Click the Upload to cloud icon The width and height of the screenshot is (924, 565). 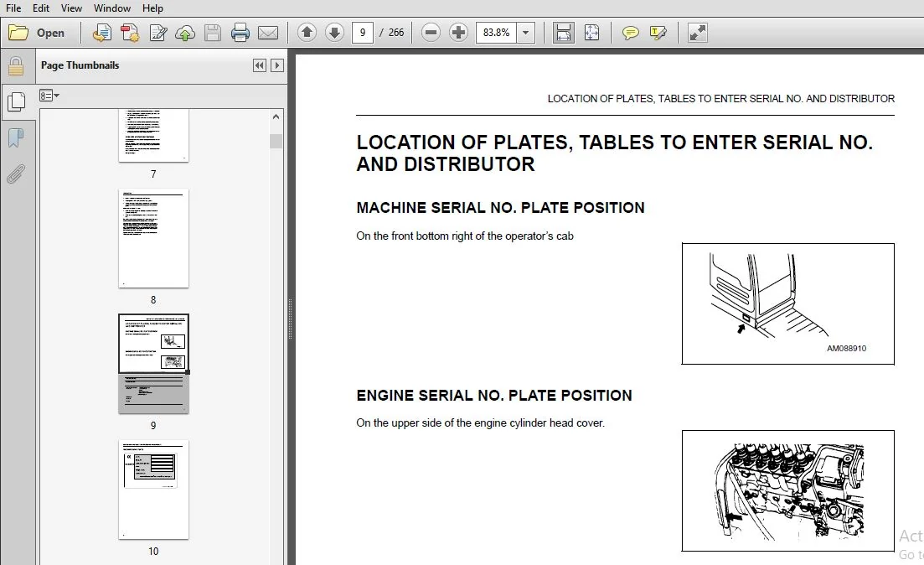click(185, 33)
